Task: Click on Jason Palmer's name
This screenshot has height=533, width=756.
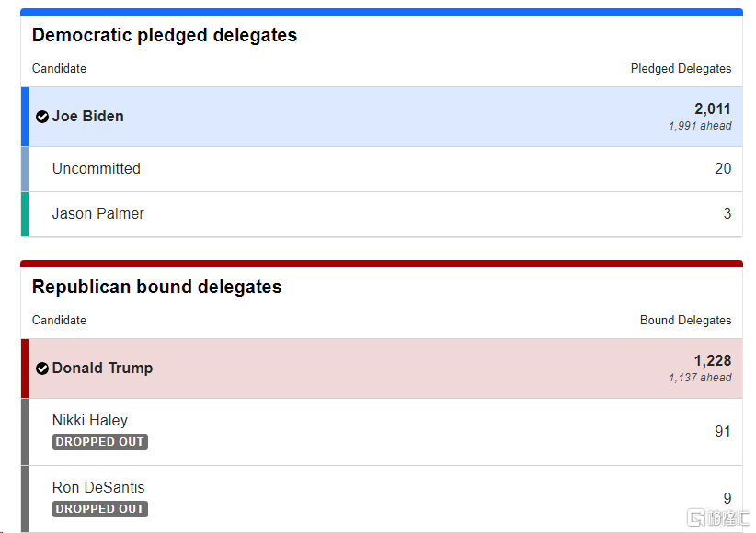Action: 97,214
